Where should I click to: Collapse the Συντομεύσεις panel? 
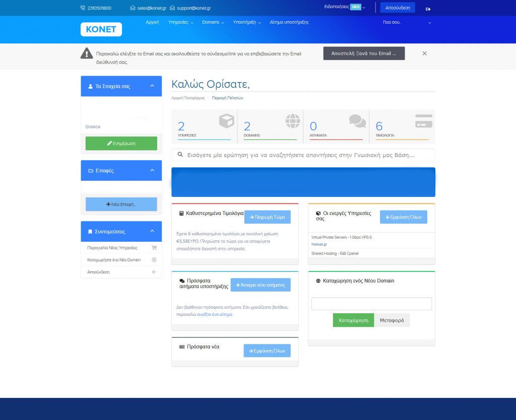click(152, 231)
